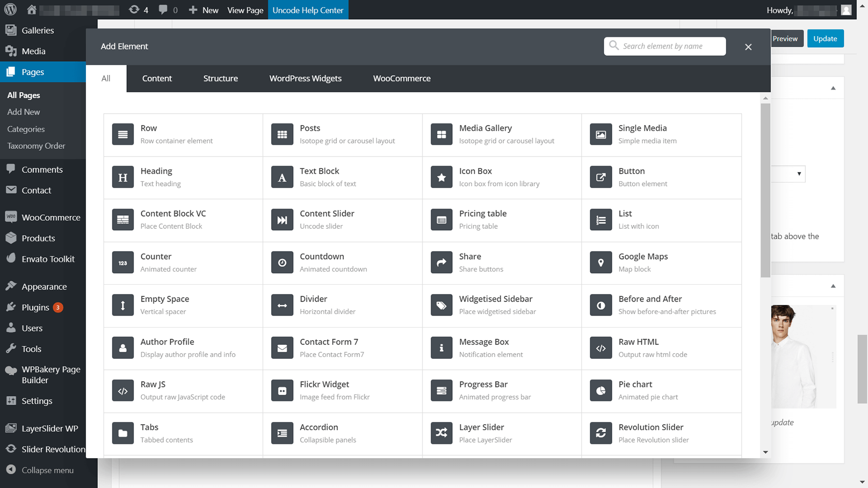This screenshot has width=868, height=488.
Task: Add the Layer Slider shuffle icon
Action: [x=441, y=433]
